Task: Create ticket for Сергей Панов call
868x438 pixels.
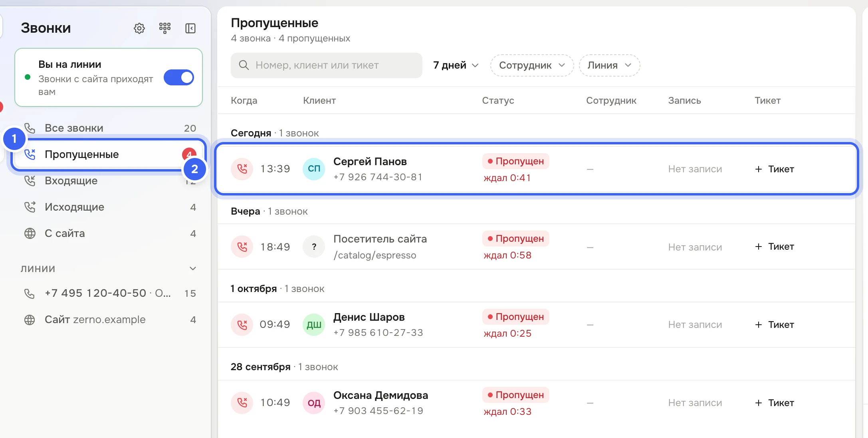Action: pos(775,169)
